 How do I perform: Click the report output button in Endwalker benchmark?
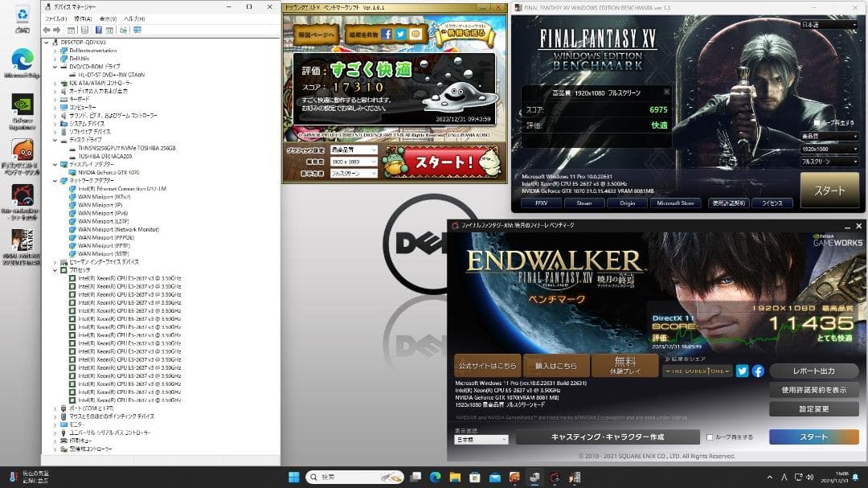(x=816, y=371)
